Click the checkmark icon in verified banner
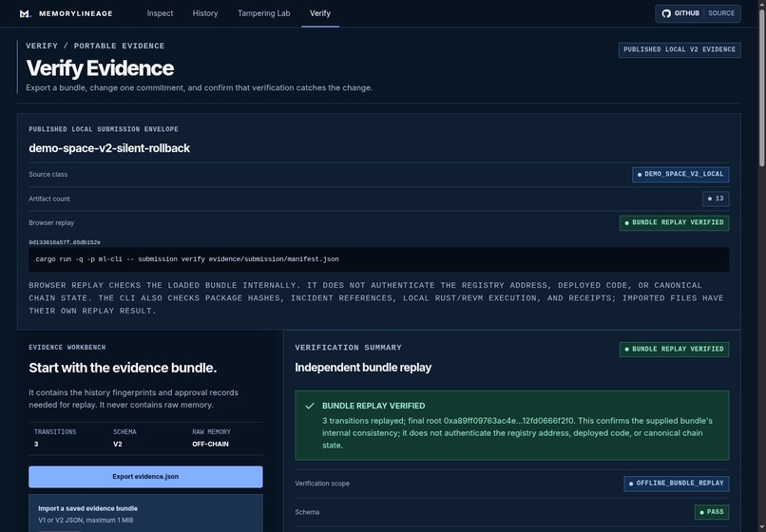This screenshot has height=532, width=766. coord(310,406)
